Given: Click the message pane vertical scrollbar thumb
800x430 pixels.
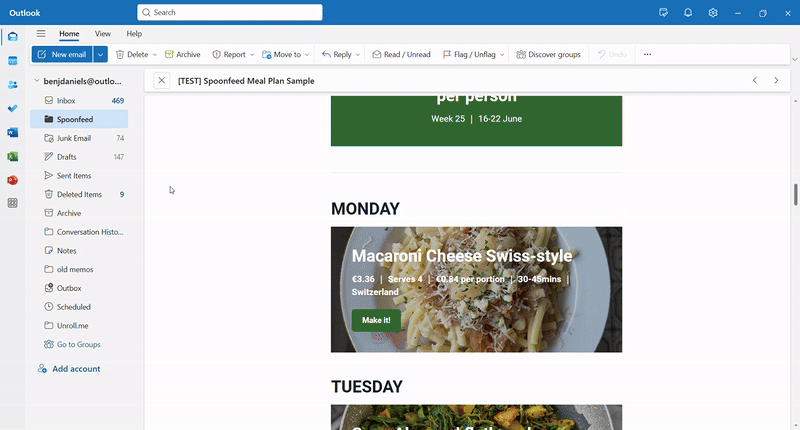Looking at the screenshot, I should 795,194.
